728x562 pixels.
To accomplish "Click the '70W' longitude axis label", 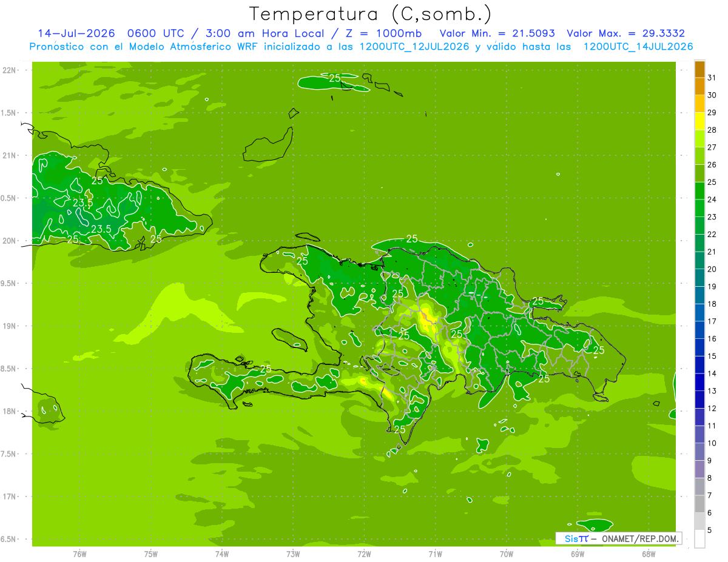I will (x=507, y=554).
